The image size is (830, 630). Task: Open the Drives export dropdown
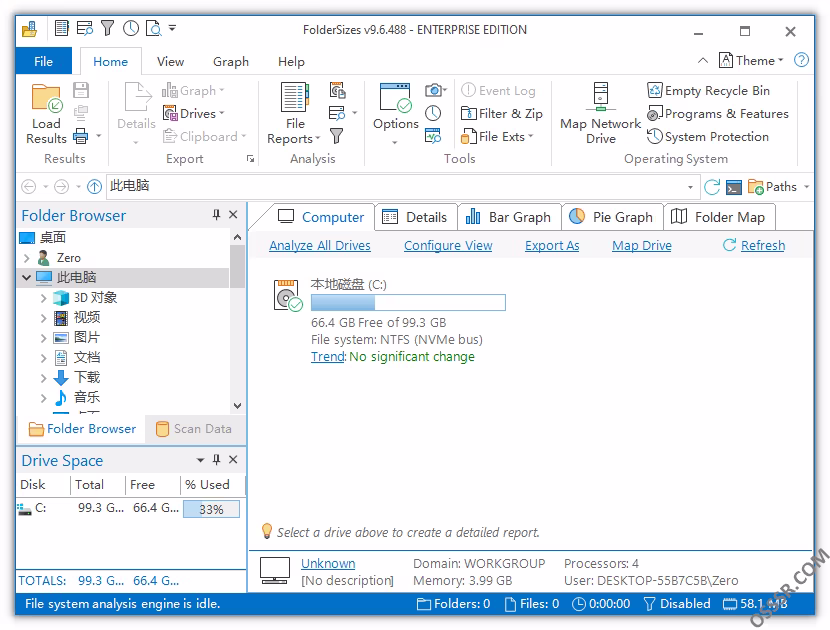(194, 113)
